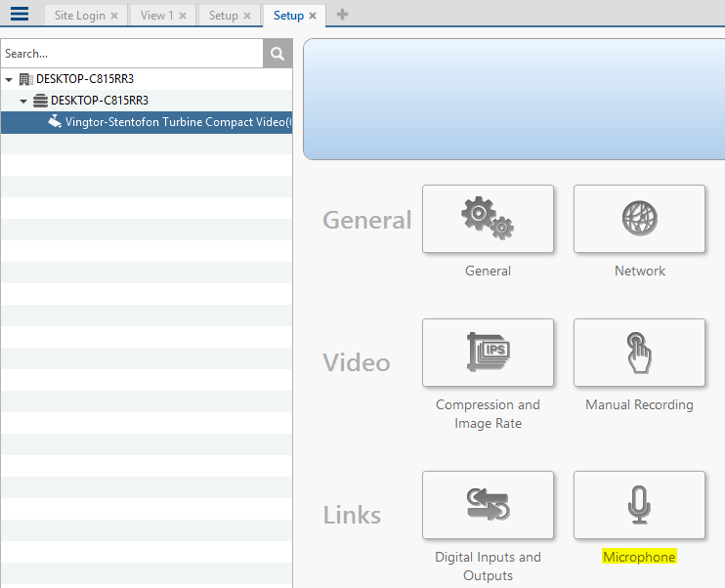Collapse the top-level DESKTOP-C815RR3 site node

click(x=9, y=79)
